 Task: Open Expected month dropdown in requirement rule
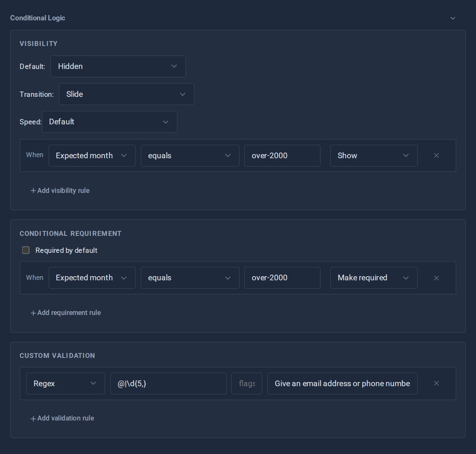click(92, 278)
